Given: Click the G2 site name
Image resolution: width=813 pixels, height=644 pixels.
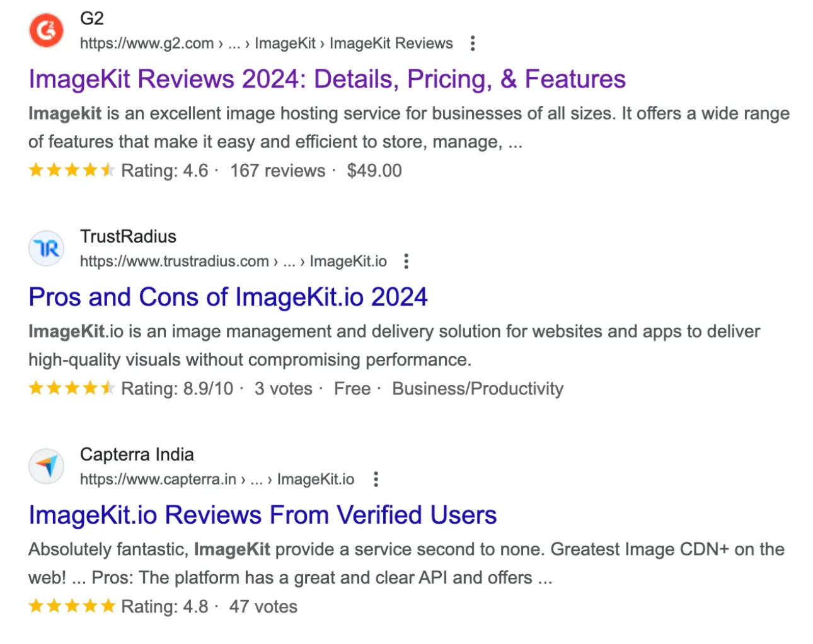Looking at the screenshot, I should (92, 18).
